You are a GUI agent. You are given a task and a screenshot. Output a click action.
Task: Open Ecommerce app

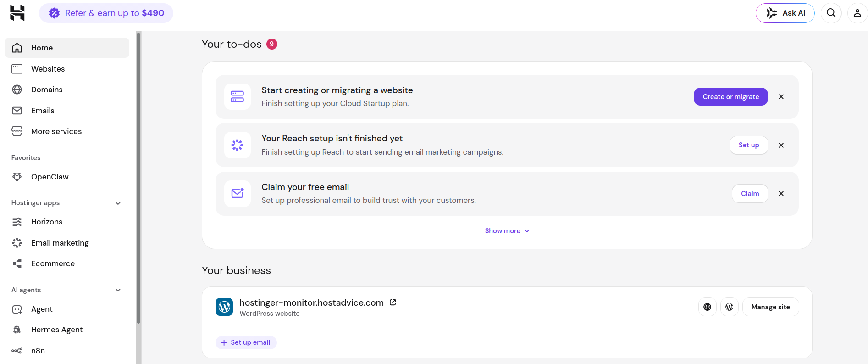[67, 263]
